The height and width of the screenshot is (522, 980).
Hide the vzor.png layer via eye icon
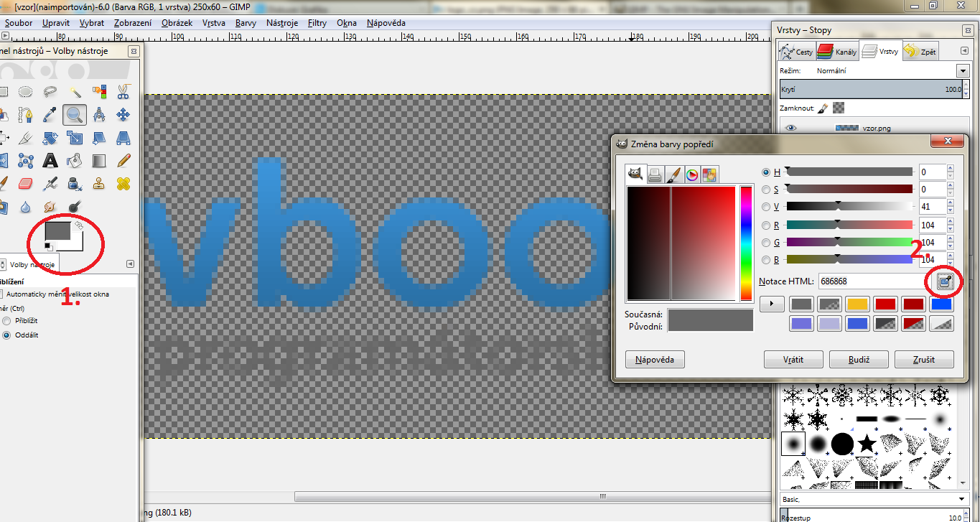coord(791,128)
